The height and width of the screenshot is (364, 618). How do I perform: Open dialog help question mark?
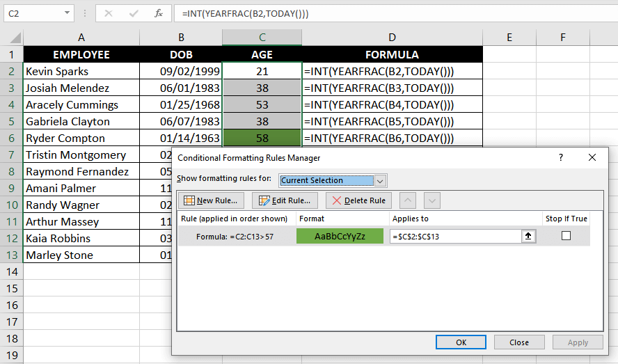tap(561, 158)
